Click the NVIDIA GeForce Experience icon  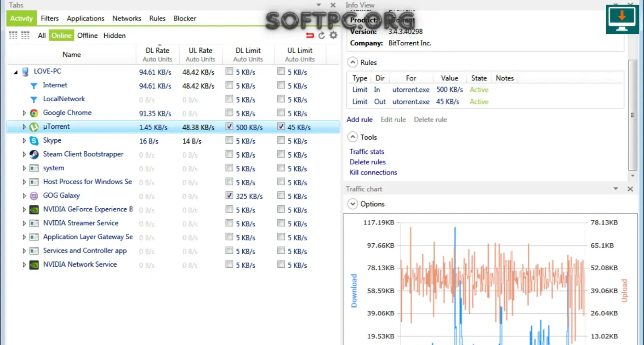click(x=34, y=209)
